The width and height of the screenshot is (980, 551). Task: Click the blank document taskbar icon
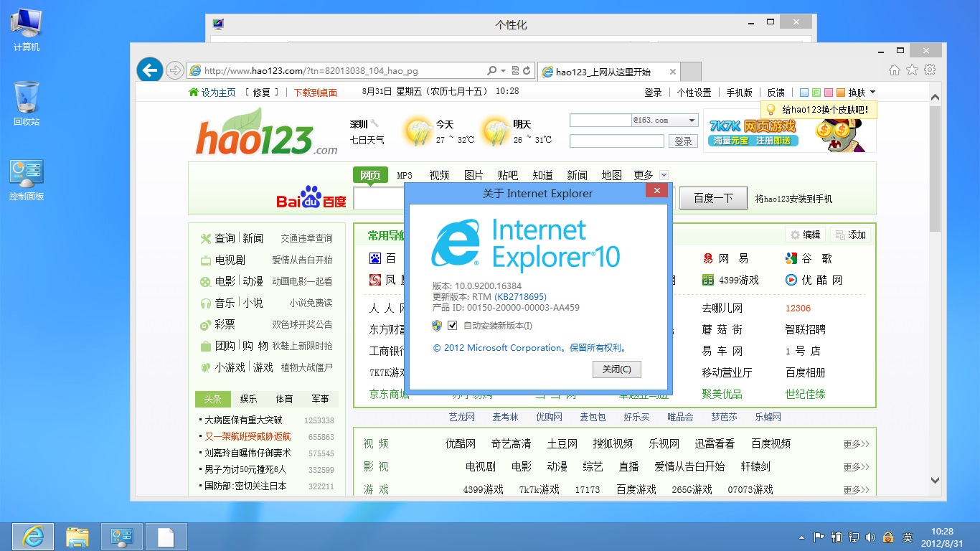(166, 537)
